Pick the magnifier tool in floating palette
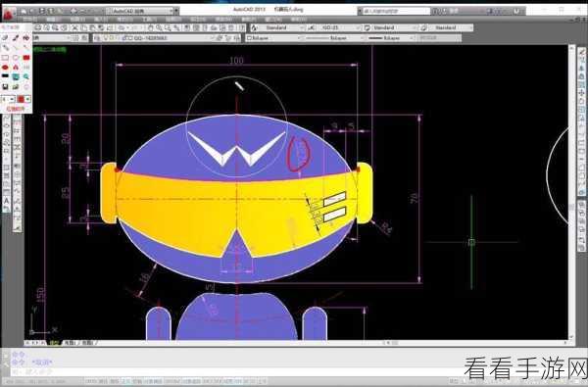The height and width of the screenshot is (387, 588). [x=25, y=76]
